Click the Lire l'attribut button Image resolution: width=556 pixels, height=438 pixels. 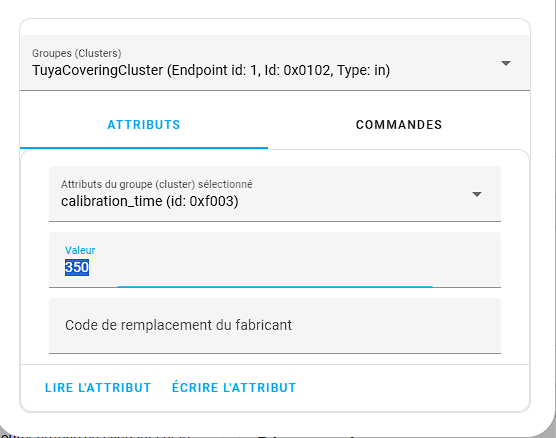tap(98, 388)
